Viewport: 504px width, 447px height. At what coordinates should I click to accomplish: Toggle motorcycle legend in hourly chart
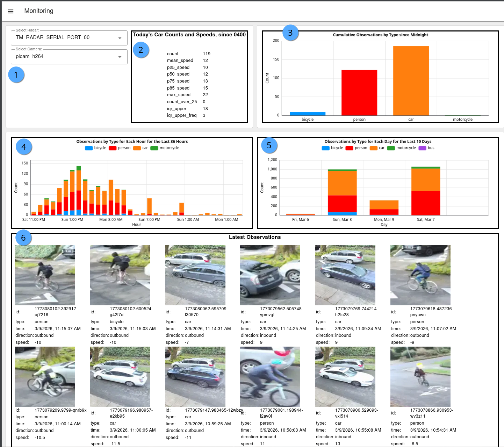pos(165,148)
